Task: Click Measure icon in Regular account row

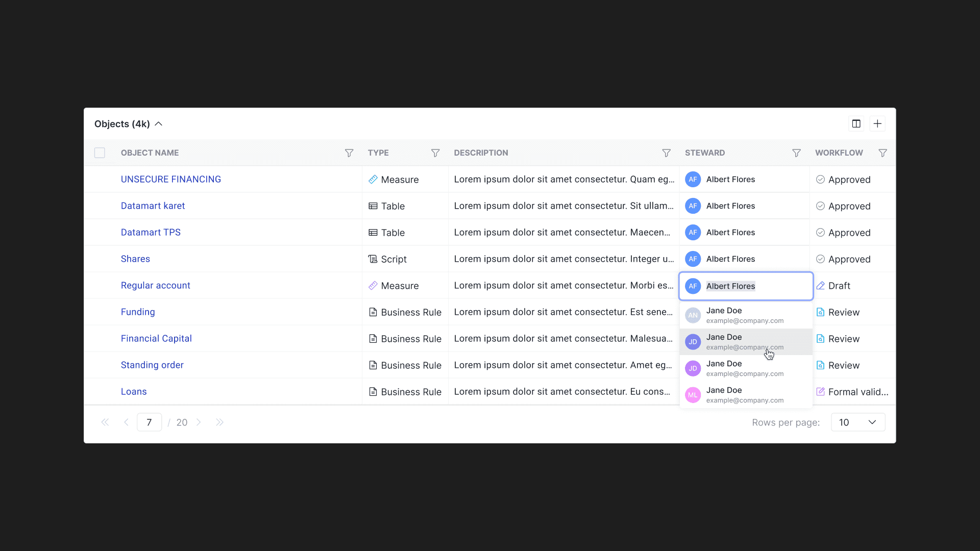Action: click(373, 286)
